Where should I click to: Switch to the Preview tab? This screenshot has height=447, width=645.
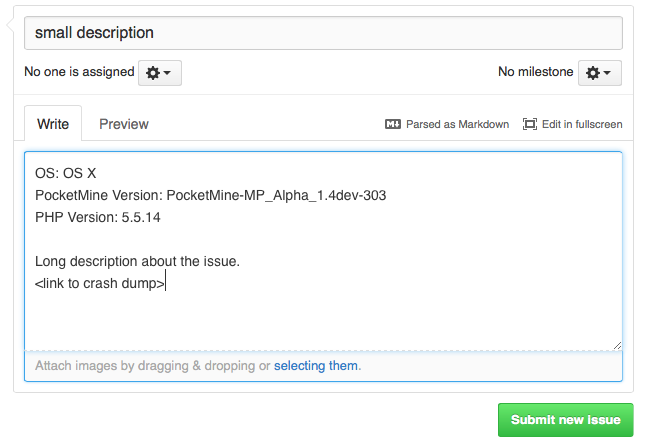(124, 124)
